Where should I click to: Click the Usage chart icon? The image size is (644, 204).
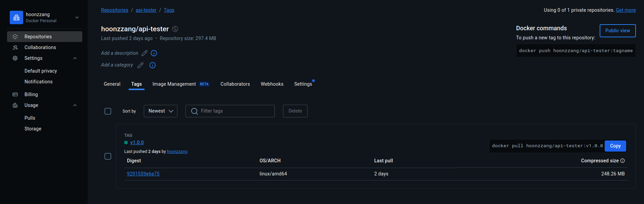[15, 105]
